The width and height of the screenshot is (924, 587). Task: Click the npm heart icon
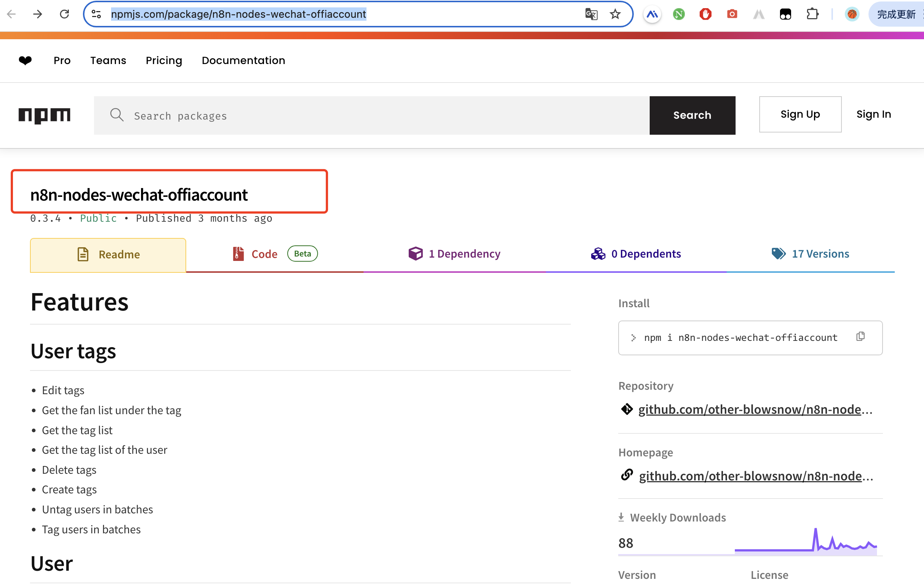25,60
